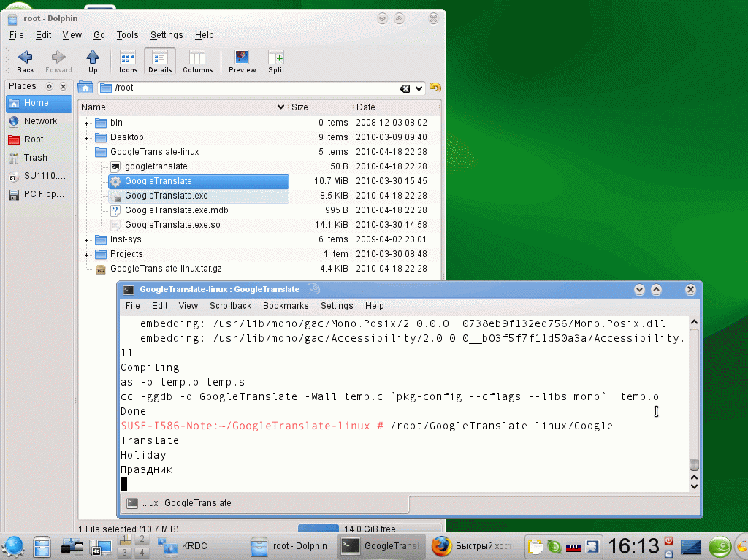Image resolution: width=748 pixels, height=560 pixels.
Task: Click the go arrow next to location bar
Action: click(x=435, y=88)
